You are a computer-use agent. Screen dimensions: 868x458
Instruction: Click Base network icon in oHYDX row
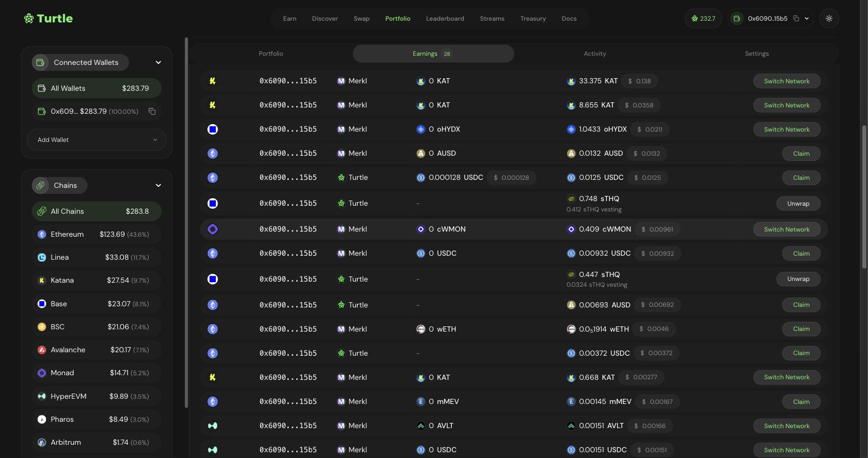212,129
